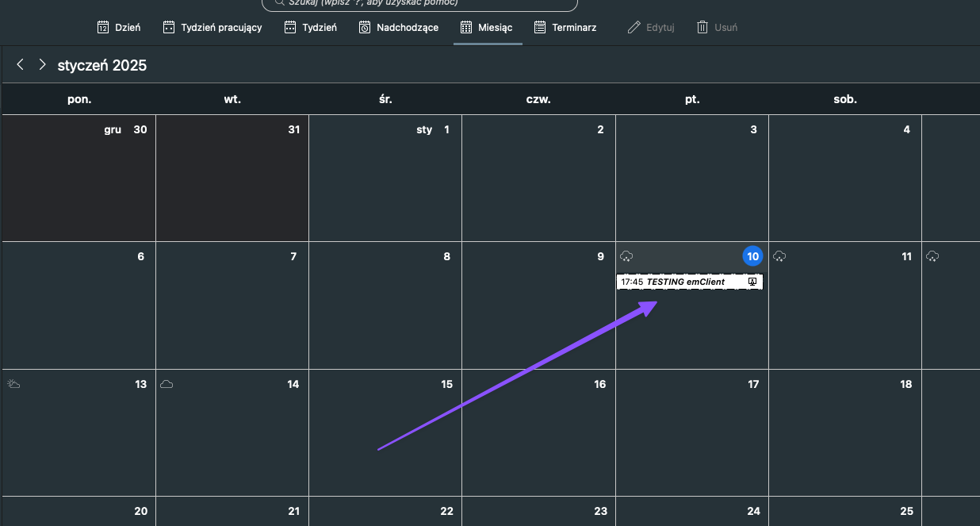
Task: Click the pt. column header
Action: coord(691,99)
